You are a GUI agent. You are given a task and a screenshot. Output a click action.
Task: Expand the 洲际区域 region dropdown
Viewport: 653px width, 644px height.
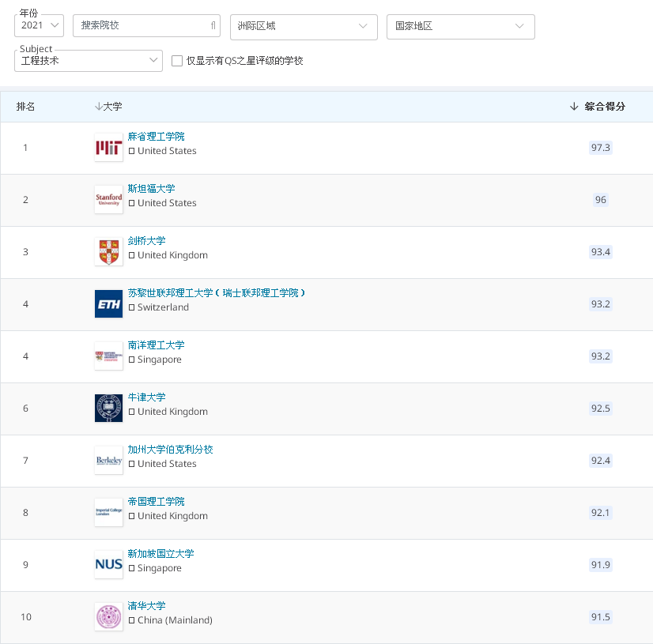(304, 27)
